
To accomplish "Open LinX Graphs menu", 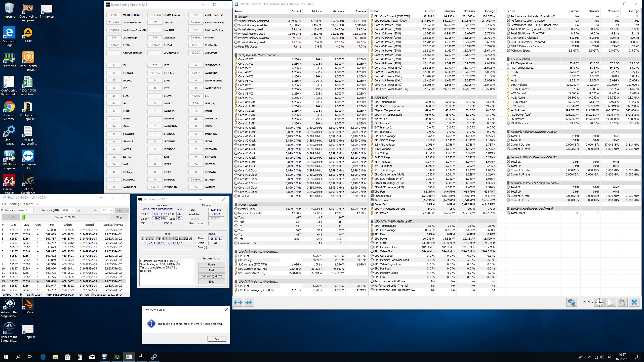I will click(x=29, y=204).
